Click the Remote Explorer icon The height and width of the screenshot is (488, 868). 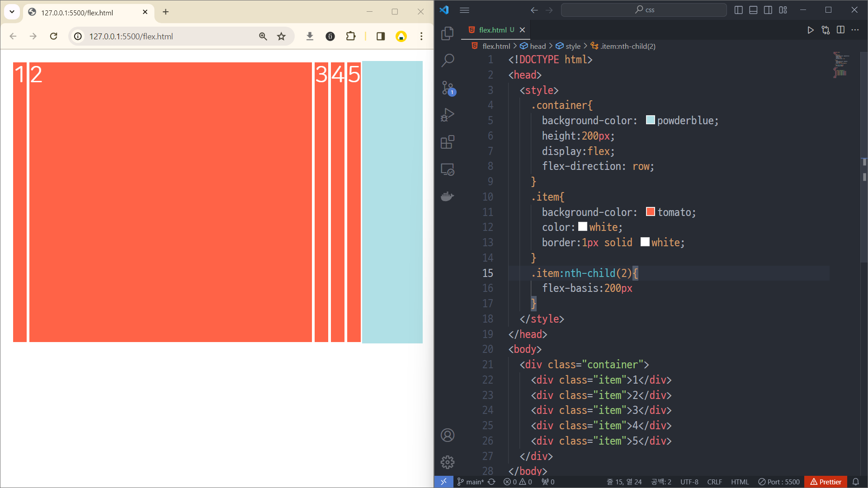pos(447,169)
